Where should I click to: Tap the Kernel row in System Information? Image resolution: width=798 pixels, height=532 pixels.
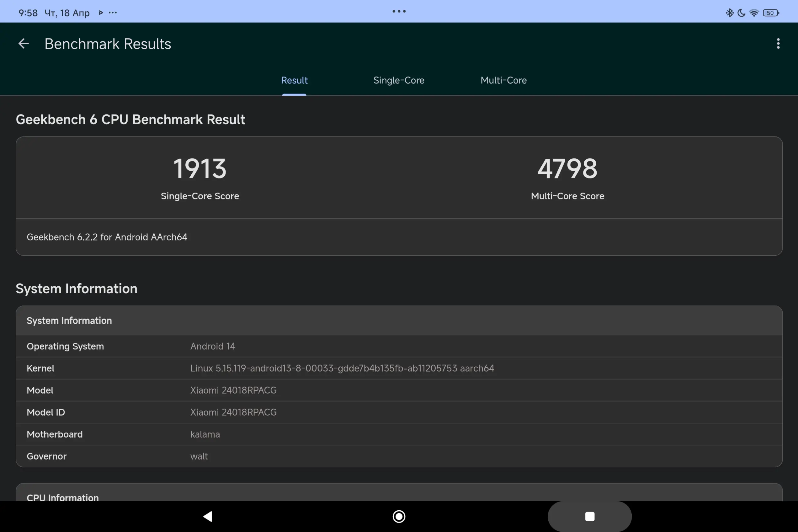[x=399, y=368]
